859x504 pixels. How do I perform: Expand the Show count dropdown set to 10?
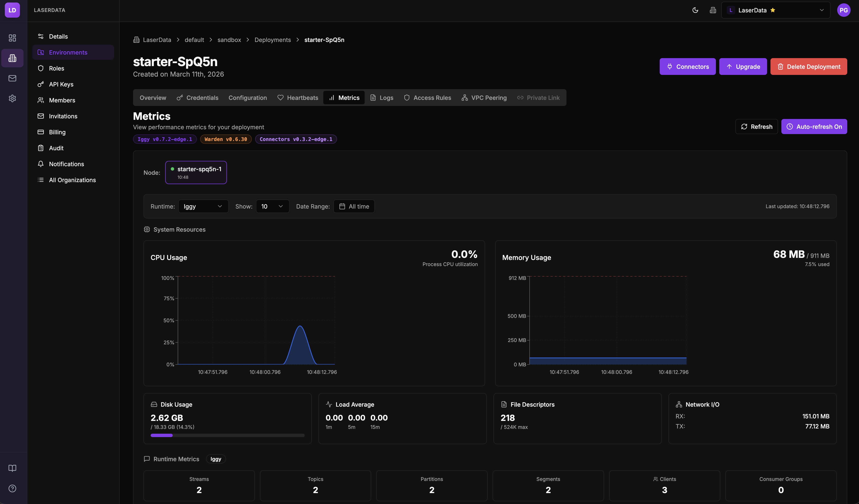(x=272, y=206)
